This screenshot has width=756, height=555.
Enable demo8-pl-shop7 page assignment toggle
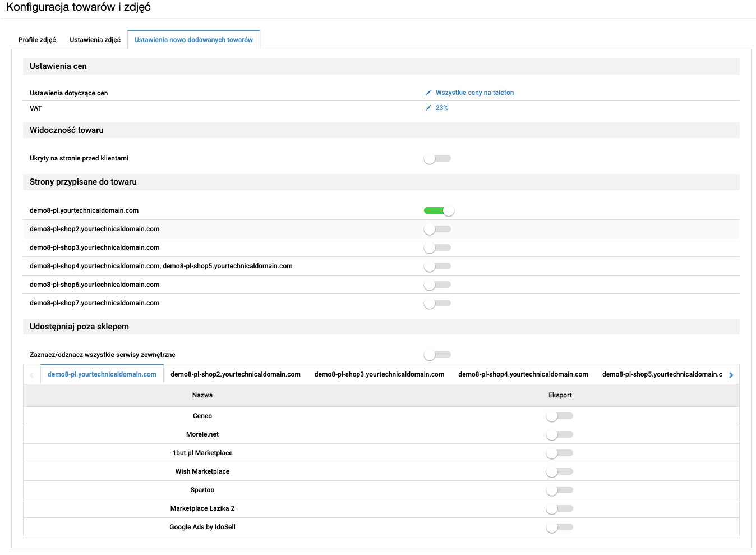437,303
